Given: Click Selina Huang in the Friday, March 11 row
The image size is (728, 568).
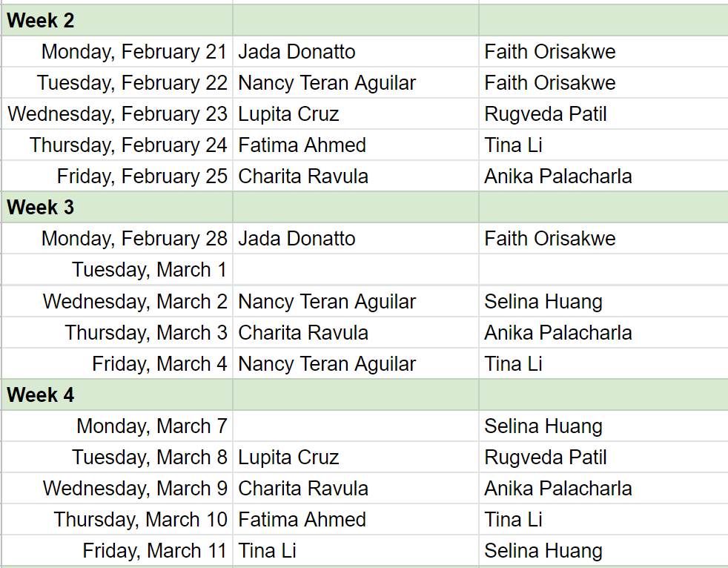Looking at the screenshot, I should point(543,551).
